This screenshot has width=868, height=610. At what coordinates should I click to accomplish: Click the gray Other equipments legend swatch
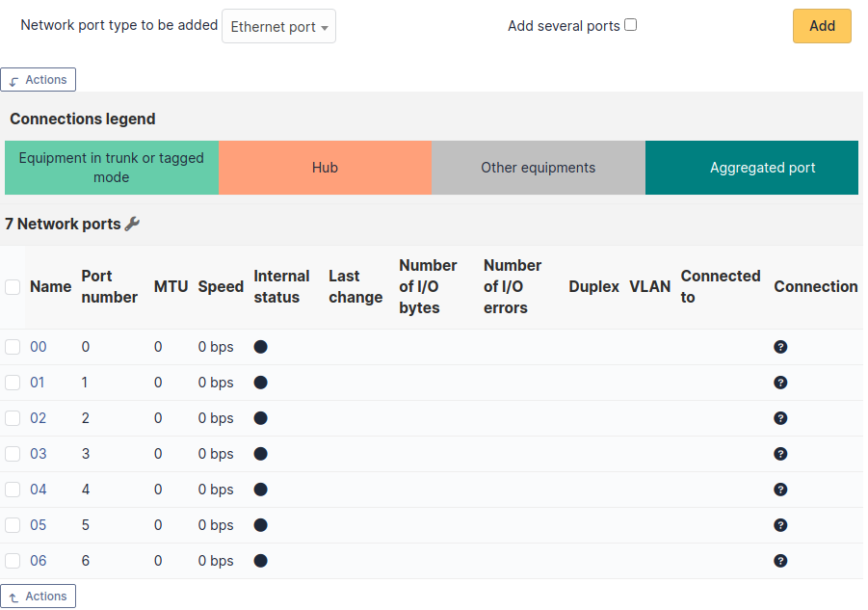click(x=539, y=168)
